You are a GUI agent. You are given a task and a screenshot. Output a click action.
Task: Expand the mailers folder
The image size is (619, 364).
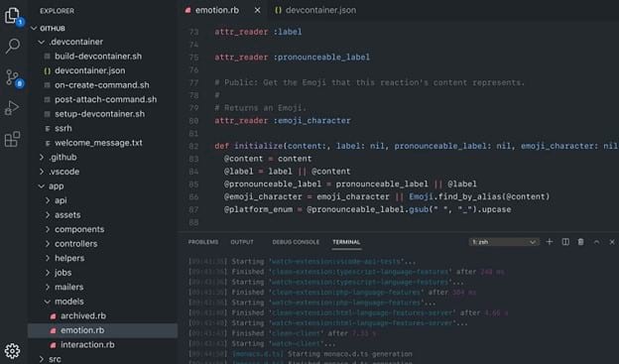pos(48,287)
